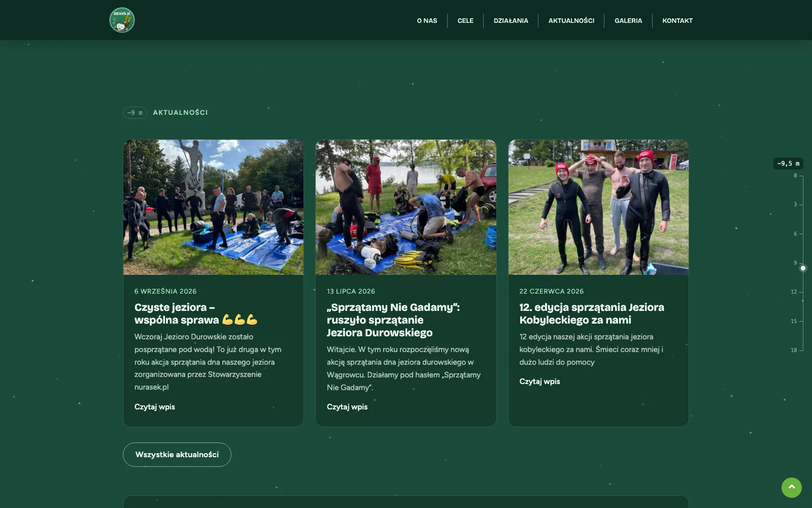The width and height of the screenshot is (812, 508).
Task: Click the 13 LIPCA 2026 date
Action: pyautogui.click(x=351, y=291)
